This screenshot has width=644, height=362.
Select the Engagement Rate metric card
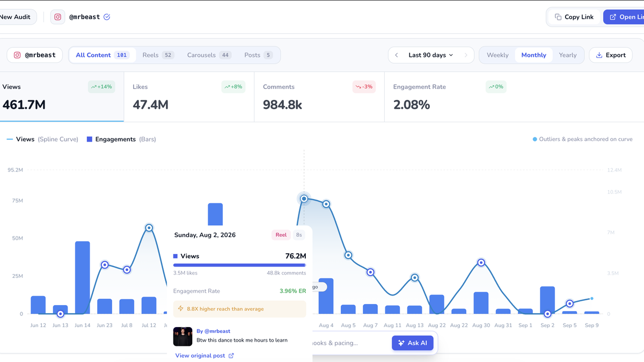click(x=450, y=97)
